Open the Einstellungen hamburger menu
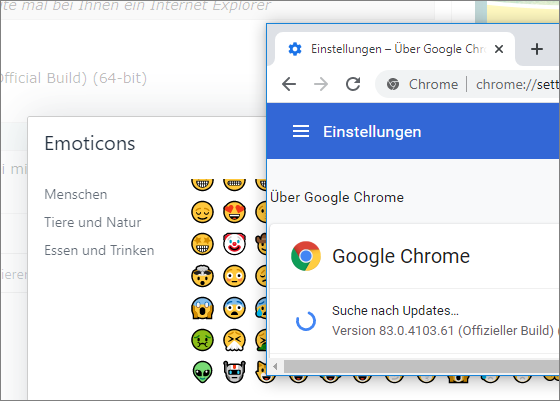The image size is (560, 401). point(301,131)
